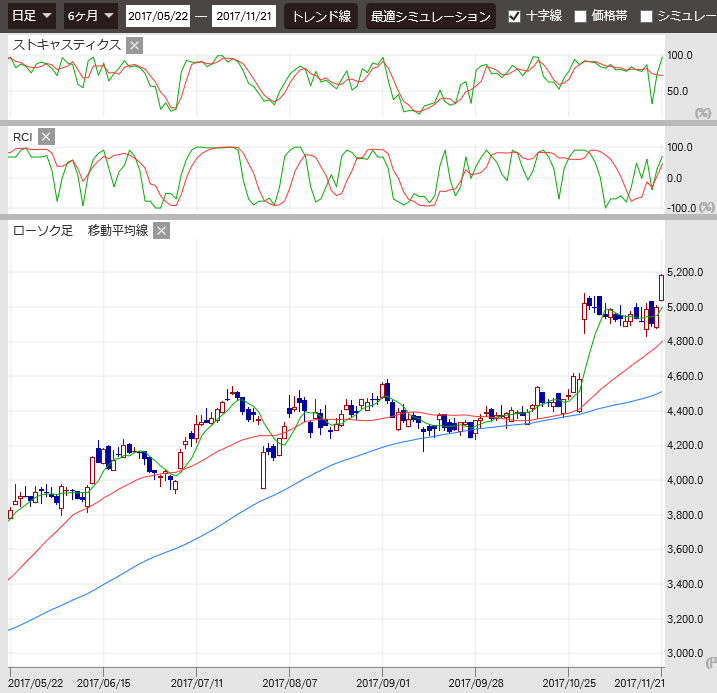Viewport: 717px width, 693px height.
Task: Click the 5,000.0 price axis label
Action: tap(687, 307)
